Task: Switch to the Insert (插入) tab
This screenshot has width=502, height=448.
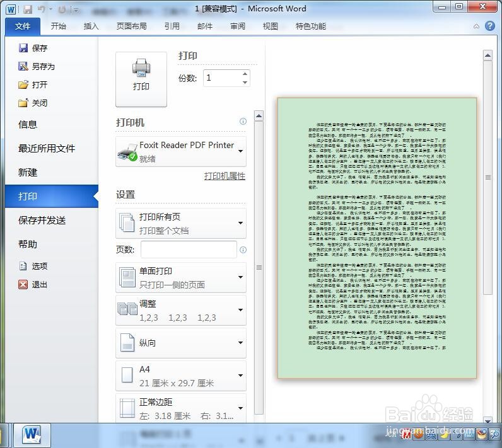Action: click(91, 26)
